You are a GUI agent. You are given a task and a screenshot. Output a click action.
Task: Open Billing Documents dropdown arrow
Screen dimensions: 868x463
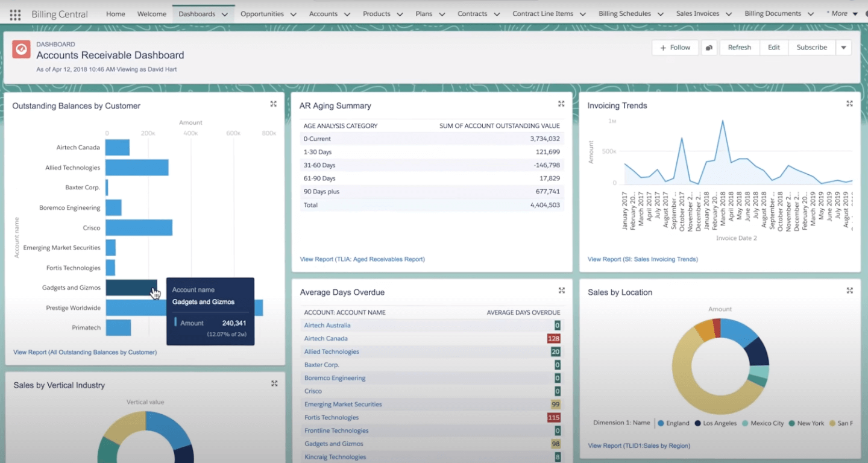coord(811,14)
